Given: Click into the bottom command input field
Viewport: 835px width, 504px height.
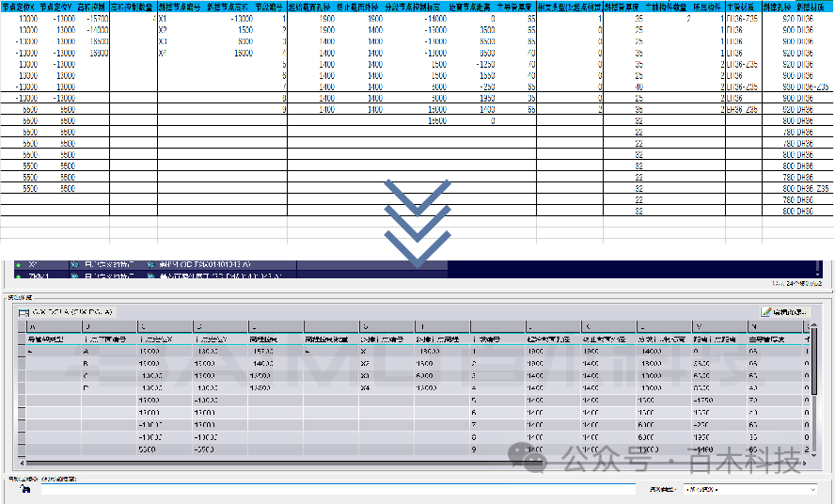Looking at the screenshot, I should pos(329,490).
